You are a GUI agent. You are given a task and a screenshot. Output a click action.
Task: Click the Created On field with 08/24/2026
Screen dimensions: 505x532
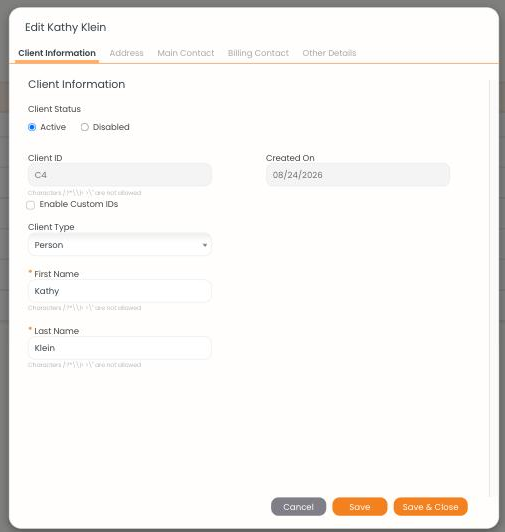coord(358,175)
